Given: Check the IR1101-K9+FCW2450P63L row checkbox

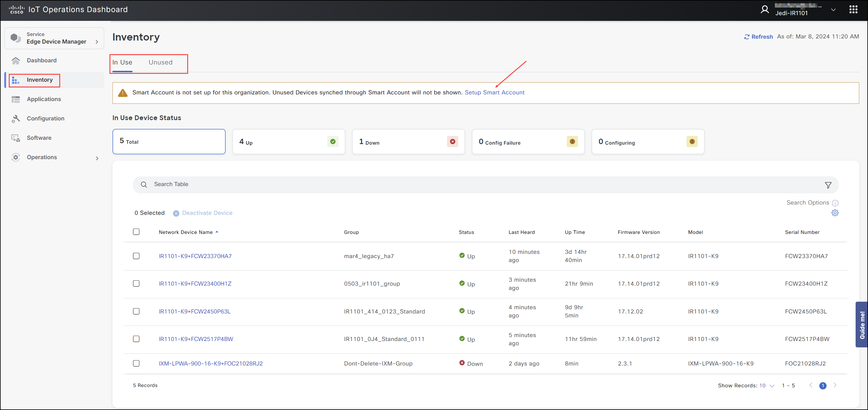Looking at the screenshot, I should pos(136,311).
